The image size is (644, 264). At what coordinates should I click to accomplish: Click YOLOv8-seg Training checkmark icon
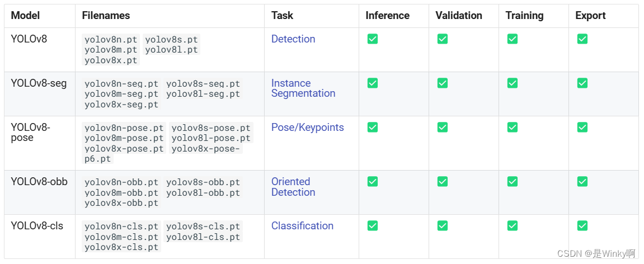[x=512, y=83]
